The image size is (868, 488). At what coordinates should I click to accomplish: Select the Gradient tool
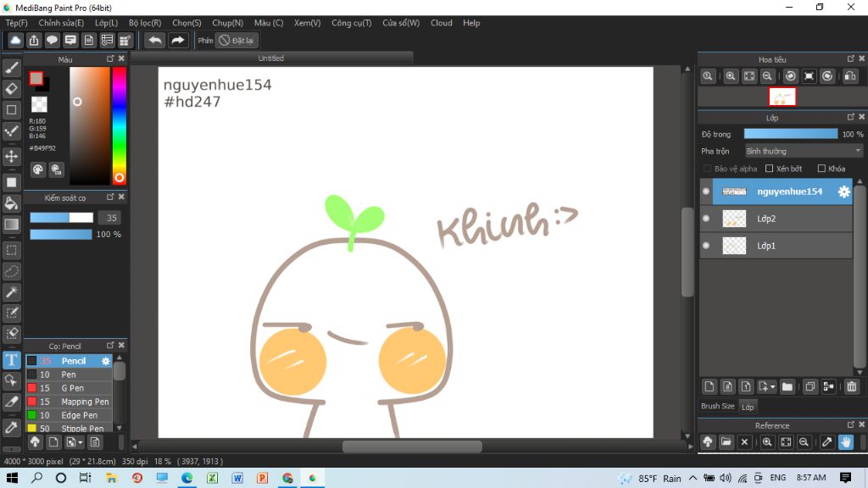pos(12,224)
